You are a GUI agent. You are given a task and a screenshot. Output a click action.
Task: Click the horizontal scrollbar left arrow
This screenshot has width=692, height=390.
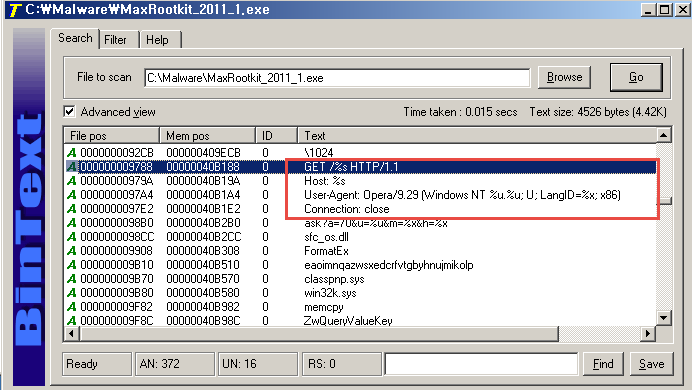point(71,334)
